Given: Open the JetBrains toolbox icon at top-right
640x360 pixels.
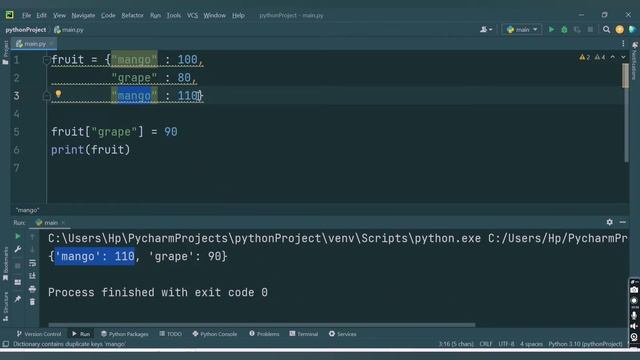Looking at the screenshot, I should [x=632, y=29].
